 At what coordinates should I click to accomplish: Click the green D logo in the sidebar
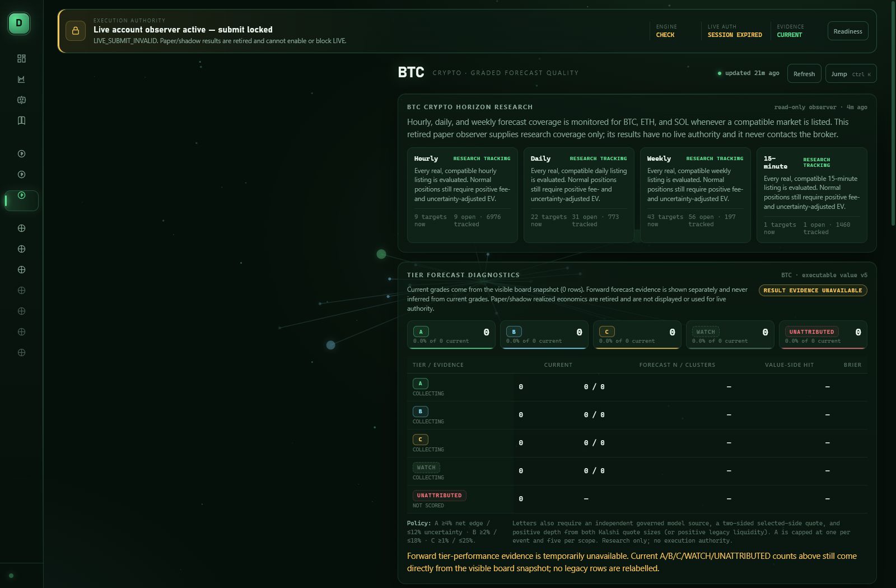pos(19,24)
